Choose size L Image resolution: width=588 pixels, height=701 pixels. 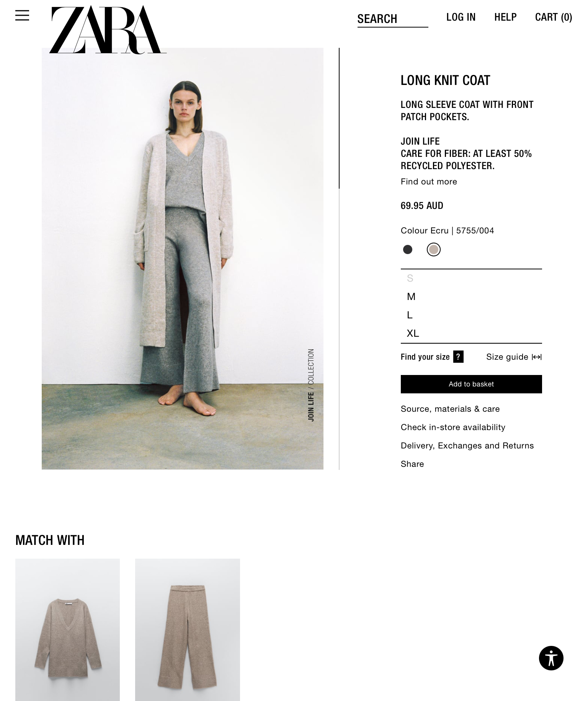[471, 315]
